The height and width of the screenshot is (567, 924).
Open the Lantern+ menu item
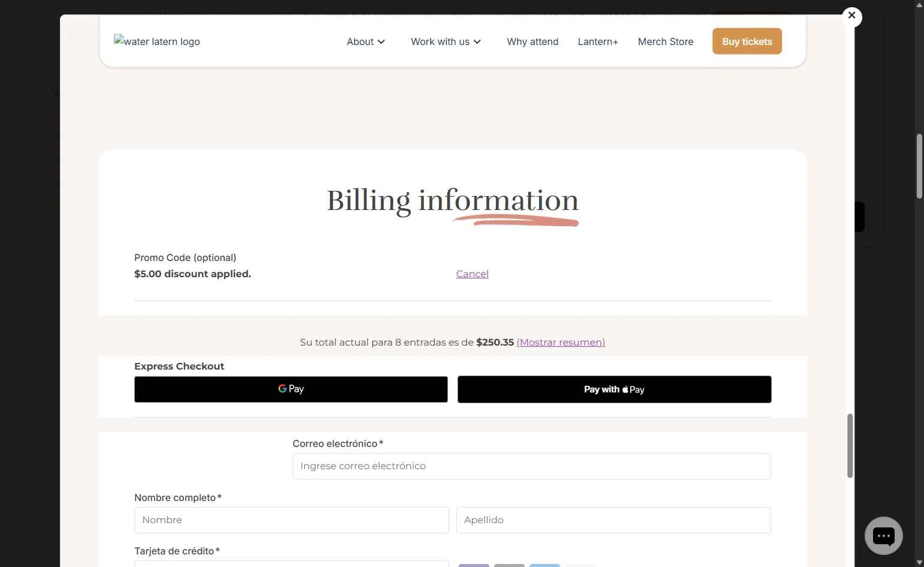(x=598, y=41)
